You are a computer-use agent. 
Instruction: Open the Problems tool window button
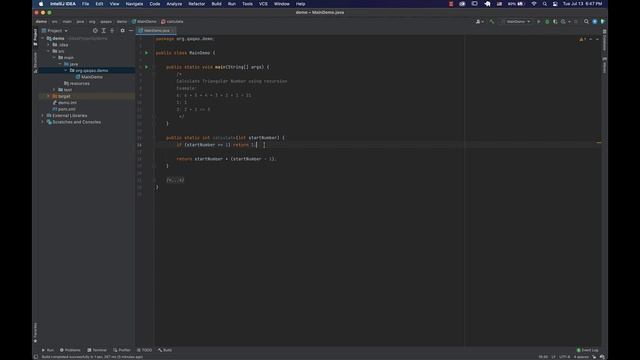click(x=70, y=350)
